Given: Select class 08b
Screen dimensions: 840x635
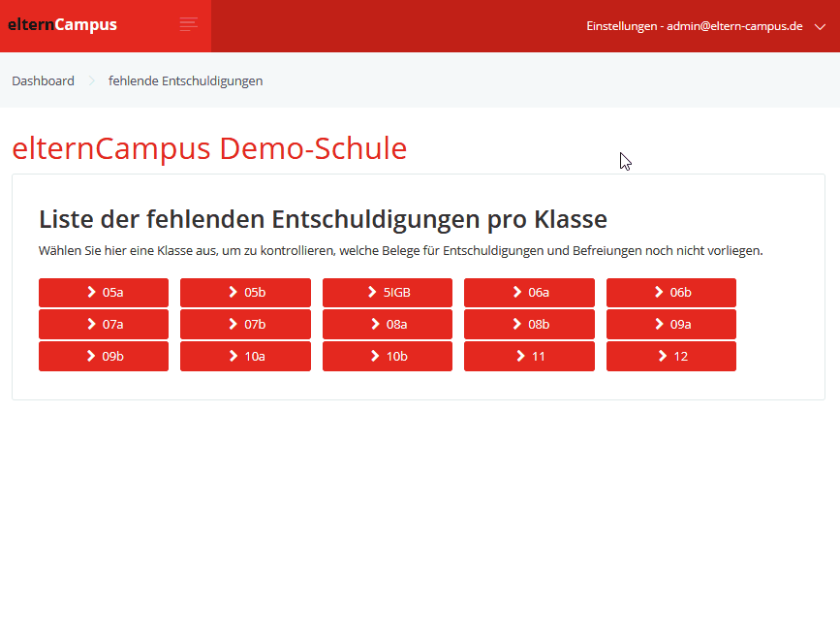Looking at the screenshot, I should [529, 324].
